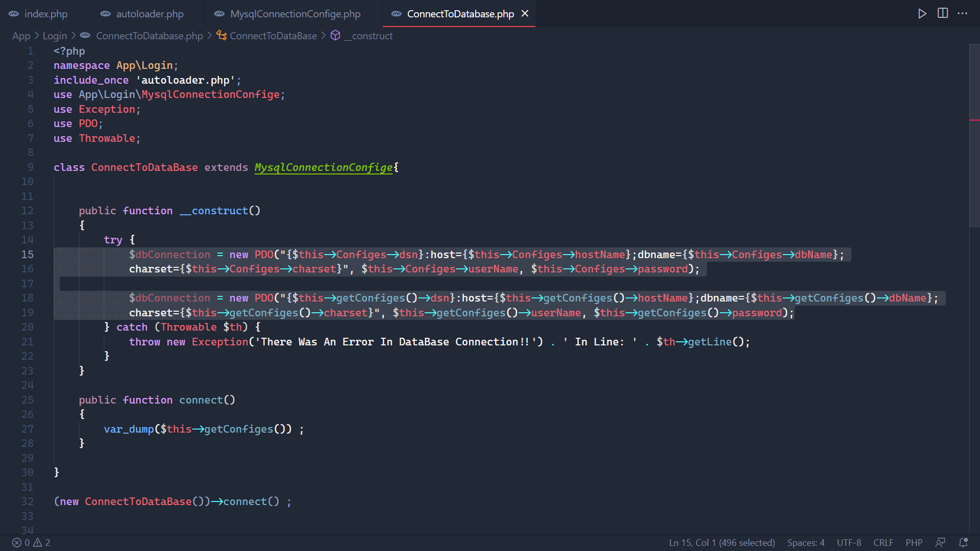Click 'PDO' on line 6
This screenshot has width=980, height=551.
[88, 124]
